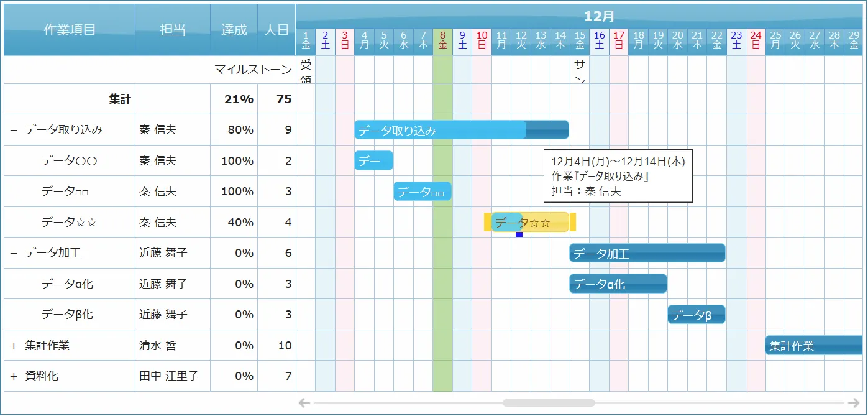Click the right yellow handle of データ☆☆ bar

(x=573, y=222)
